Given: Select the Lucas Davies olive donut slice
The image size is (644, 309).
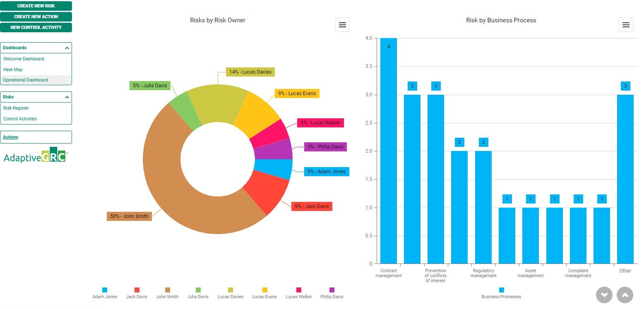Looking at the screenshot, I should point(217,103).
